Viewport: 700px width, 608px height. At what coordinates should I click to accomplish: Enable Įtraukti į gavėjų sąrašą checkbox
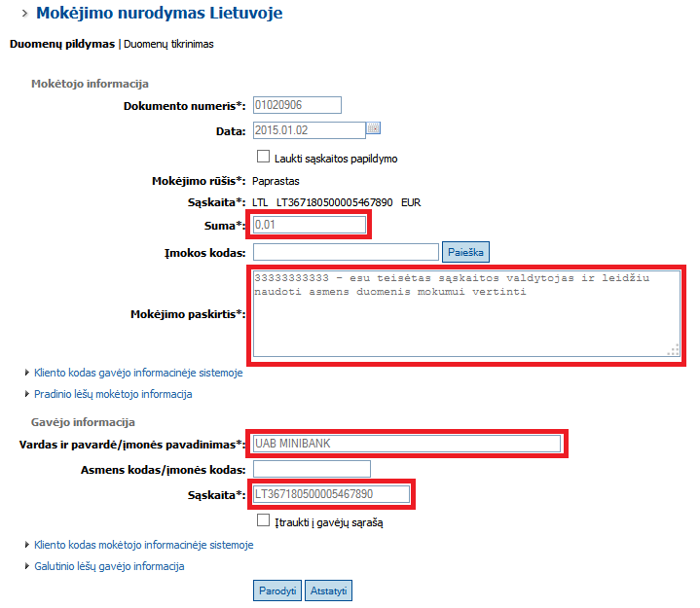[264, 520]
